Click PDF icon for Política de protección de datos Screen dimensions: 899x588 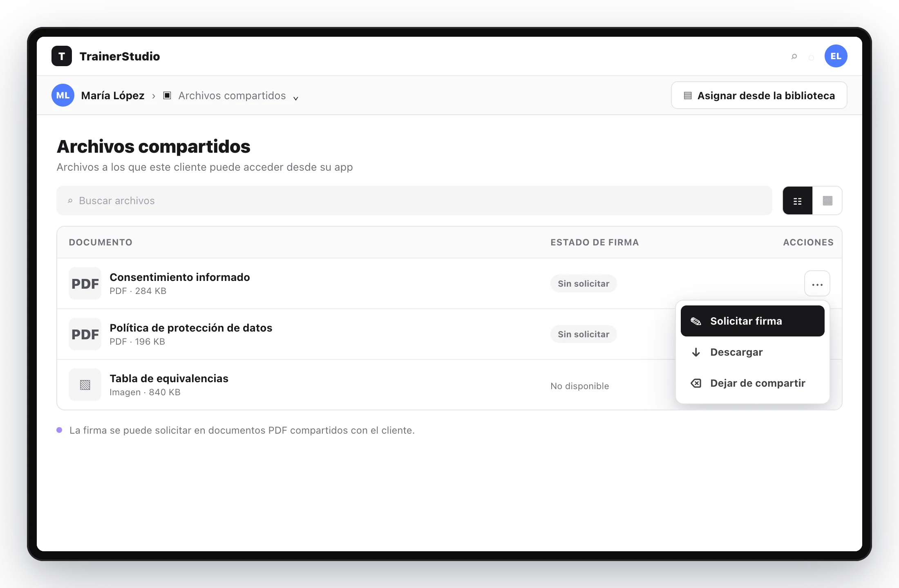tap(85, 334)
